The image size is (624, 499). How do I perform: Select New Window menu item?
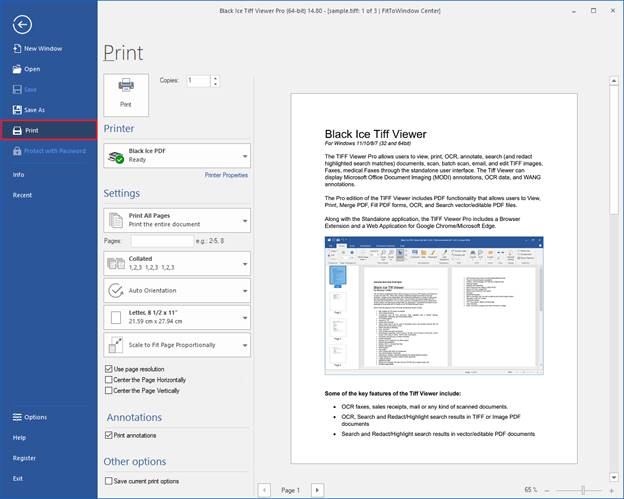point(49,49)
